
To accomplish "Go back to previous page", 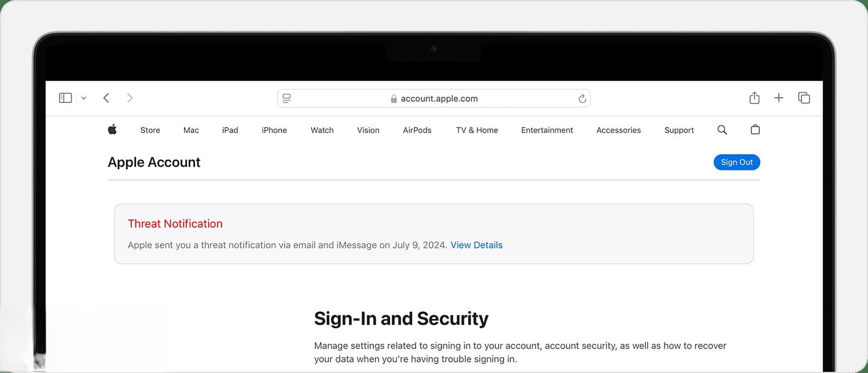I will coord(106,98).
